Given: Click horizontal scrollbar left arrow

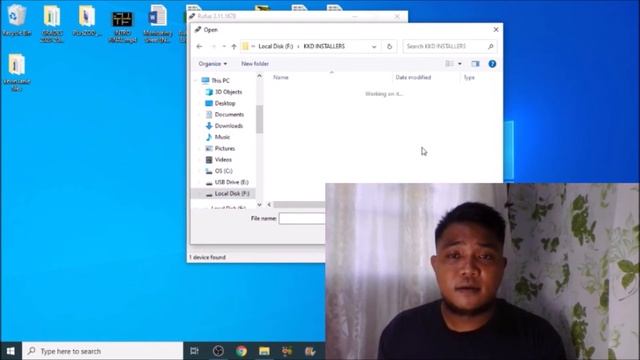Looking at the screenshot, I should [269, 204].
